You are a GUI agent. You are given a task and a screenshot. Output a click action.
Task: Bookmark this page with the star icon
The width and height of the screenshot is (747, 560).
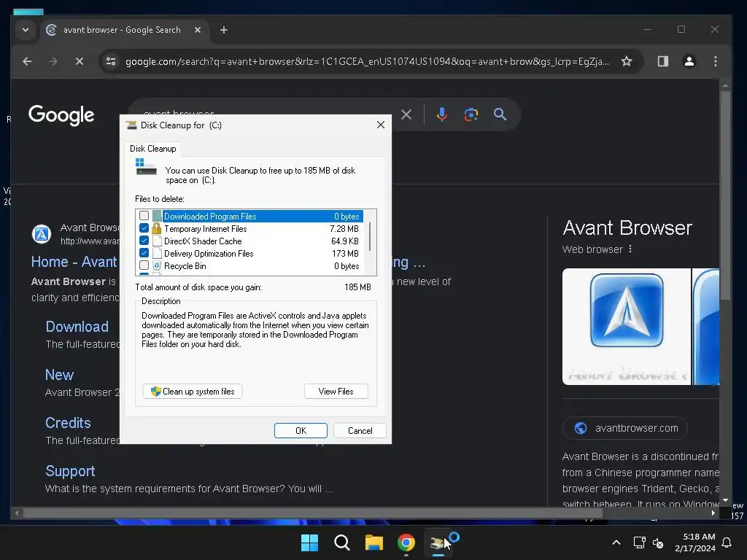627,61
